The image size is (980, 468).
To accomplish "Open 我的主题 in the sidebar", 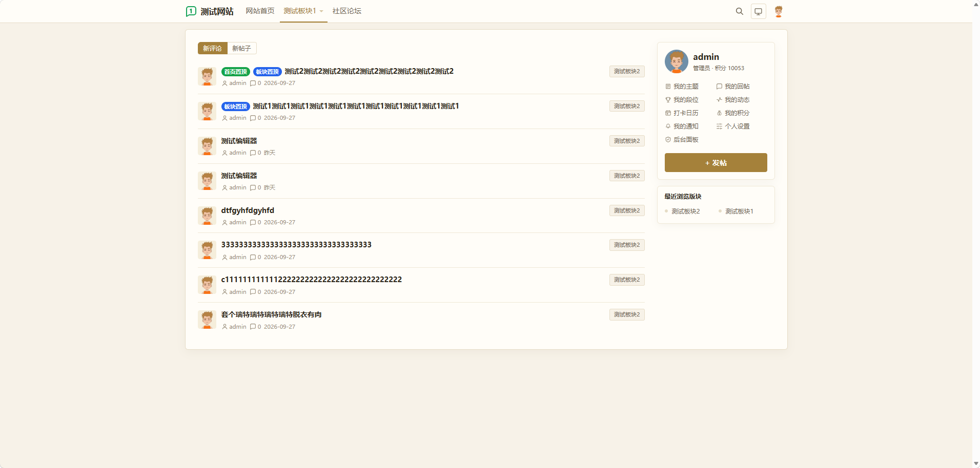I will (682, 87).
